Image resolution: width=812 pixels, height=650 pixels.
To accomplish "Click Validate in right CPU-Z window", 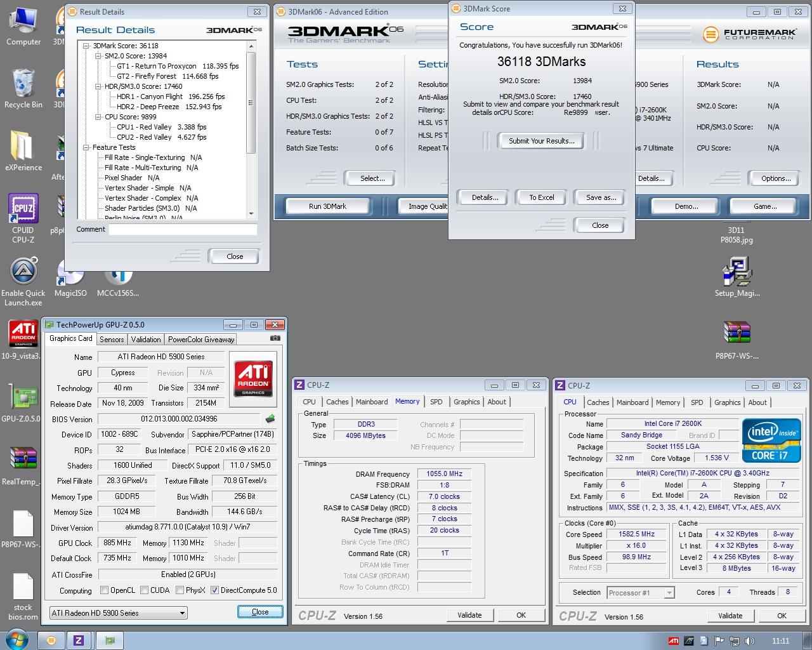I will (730, 616).
